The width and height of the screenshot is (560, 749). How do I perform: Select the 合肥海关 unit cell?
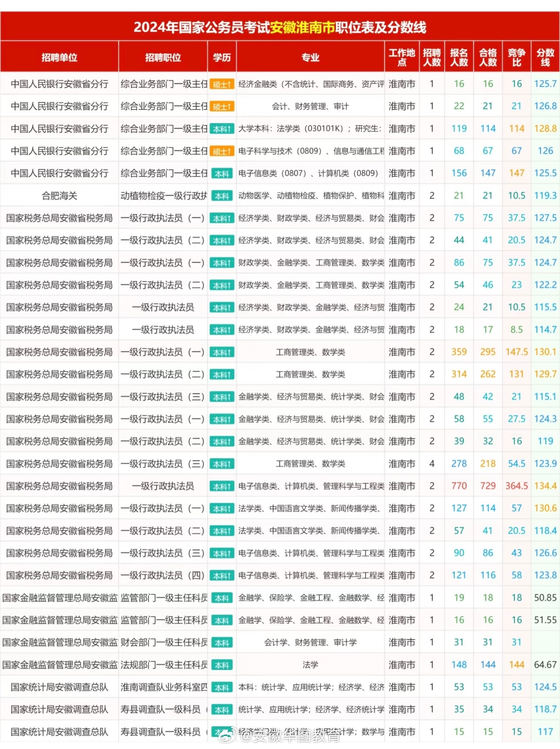tap(59, 196)
